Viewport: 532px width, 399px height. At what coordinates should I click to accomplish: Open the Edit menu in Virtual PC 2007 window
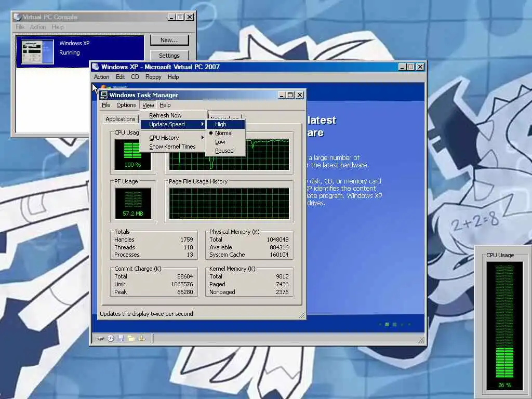click(120, 77)
